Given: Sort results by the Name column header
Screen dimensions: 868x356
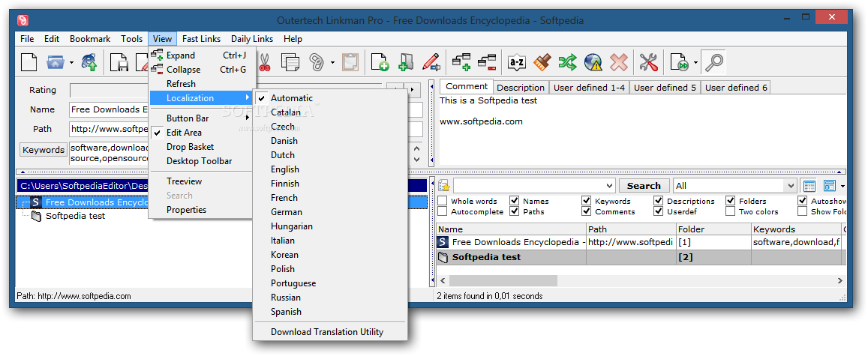Looking at the screenshot, I should pos(512,229).
